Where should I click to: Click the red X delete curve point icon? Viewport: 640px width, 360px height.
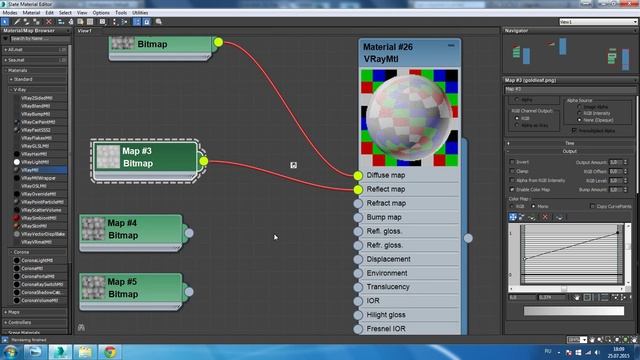[545, 217]
